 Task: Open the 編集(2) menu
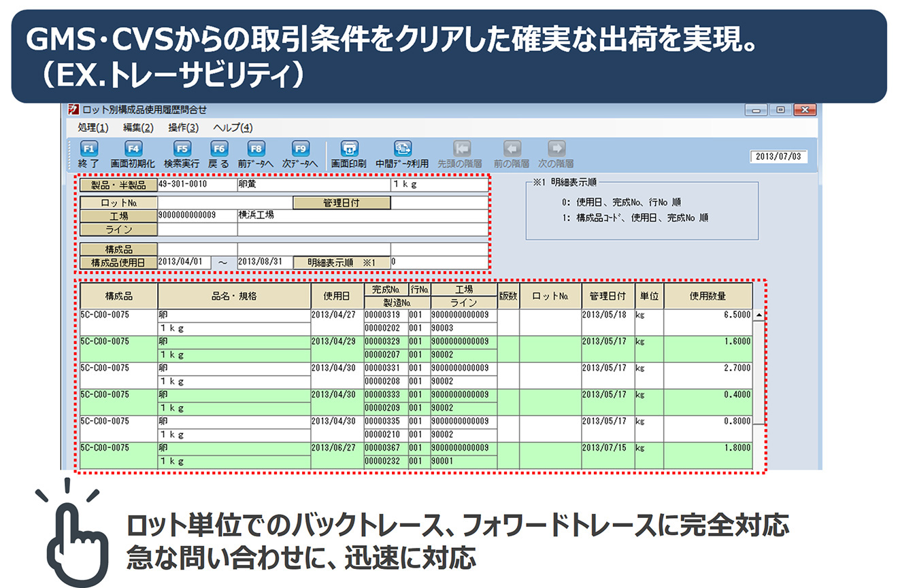(x=138, y=128)
